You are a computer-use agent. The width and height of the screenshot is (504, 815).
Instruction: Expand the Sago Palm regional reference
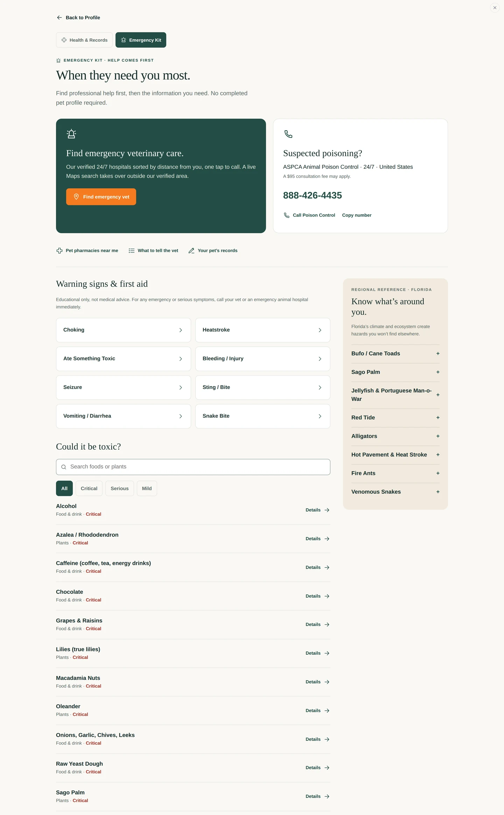[x=395, y=372]
